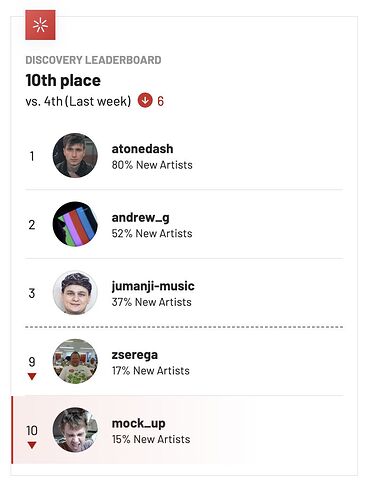This screenshot has height=499, width=373.
Task: Click the '80% New Artists' stat
Action: click(152, 165)
